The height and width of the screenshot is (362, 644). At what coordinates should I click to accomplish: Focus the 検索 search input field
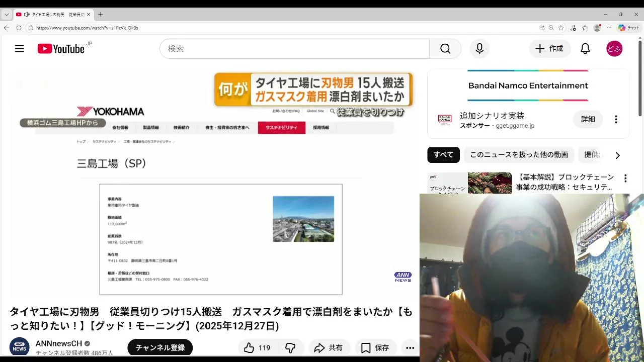tap(295, 49)
